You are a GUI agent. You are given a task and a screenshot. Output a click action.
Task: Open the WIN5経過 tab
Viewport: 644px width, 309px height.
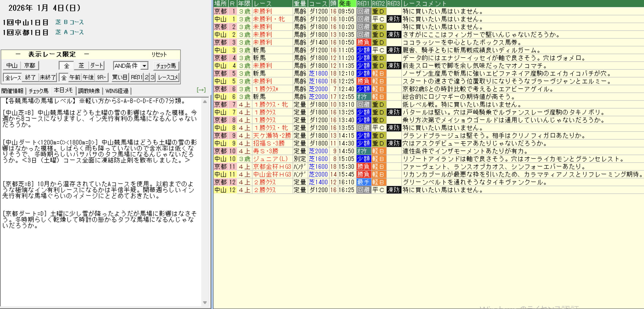pyautogui.click(x=117, y=91)
